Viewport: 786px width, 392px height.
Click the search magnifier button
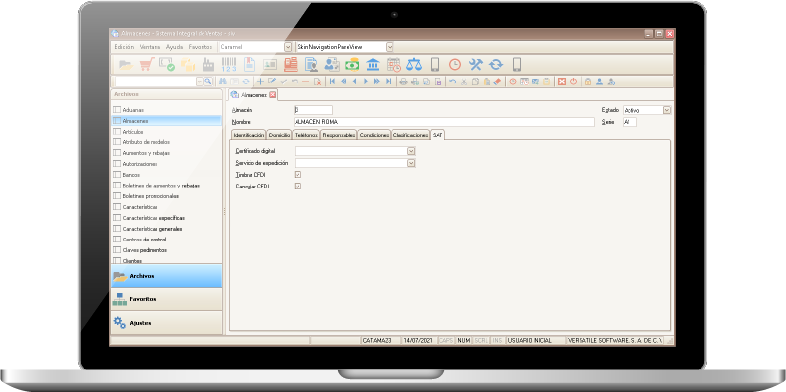pos(208,81)
